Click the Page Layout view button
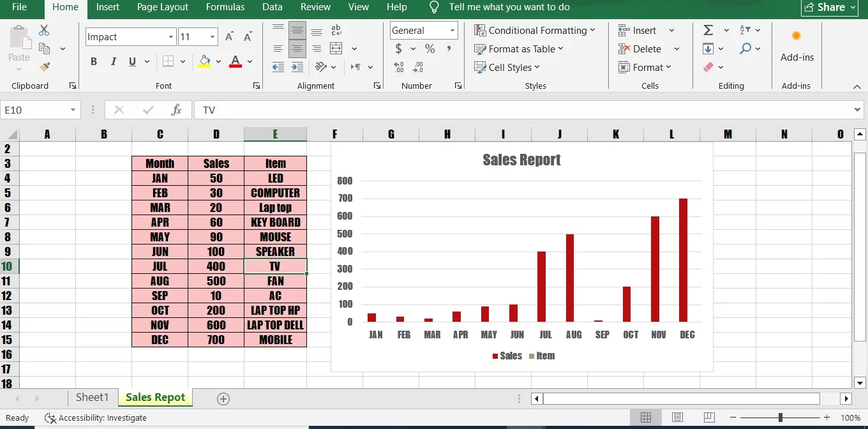 click(x=678, y=418)
